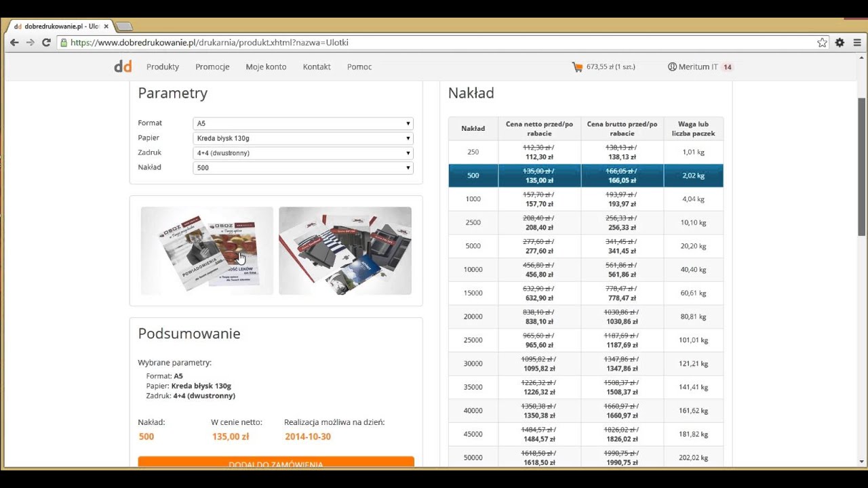The image size is (868, 488).
Task: Open the shopping cart icon
Action: (x=577, y=67)
